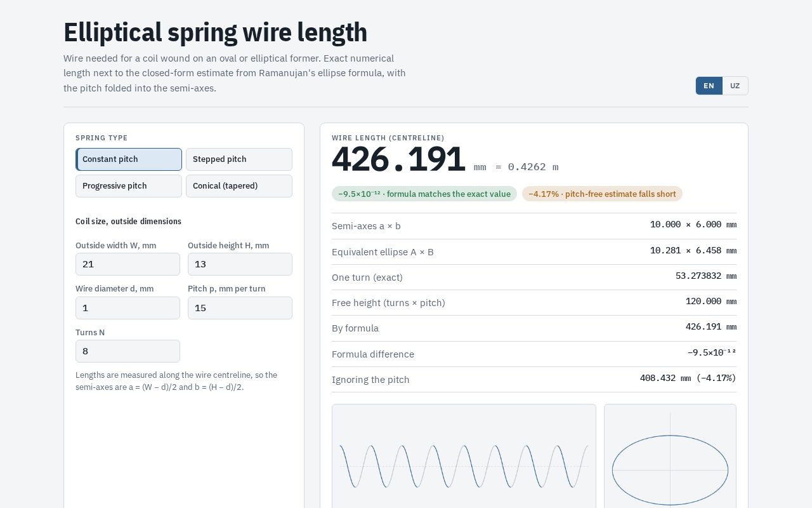Click the formula matches exact value badge
812x508 pixels.
pos(424,194)
